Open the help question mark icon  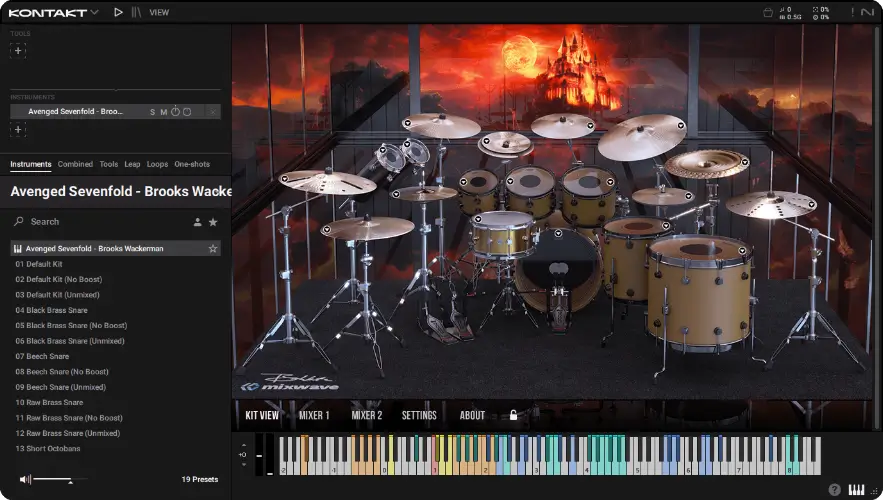click(834, 489)
